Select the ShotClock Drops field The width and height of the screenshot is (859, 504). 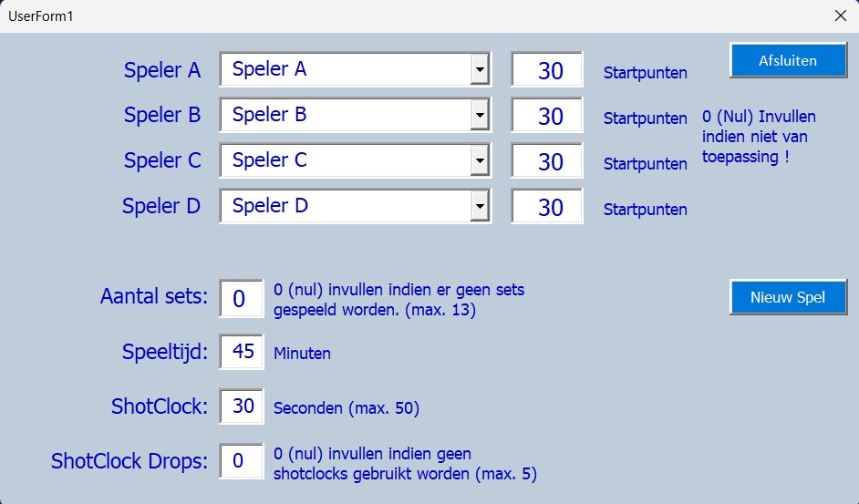[242, 461]
